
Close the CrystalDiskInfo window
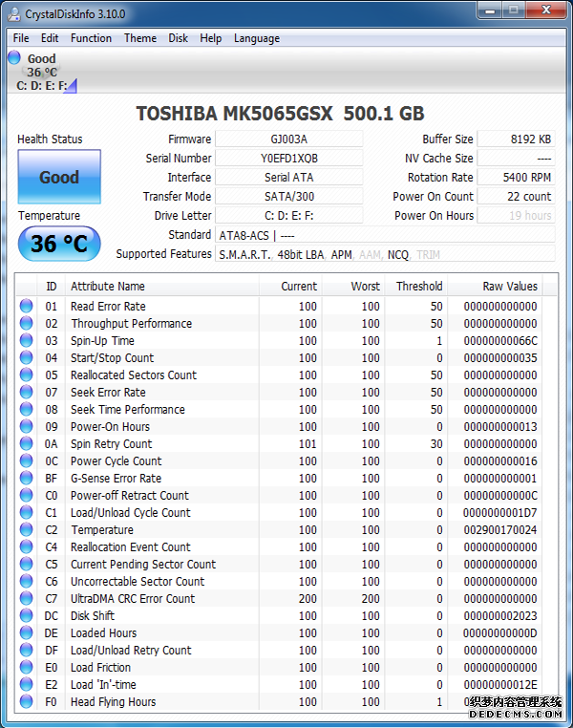(546, 11)
